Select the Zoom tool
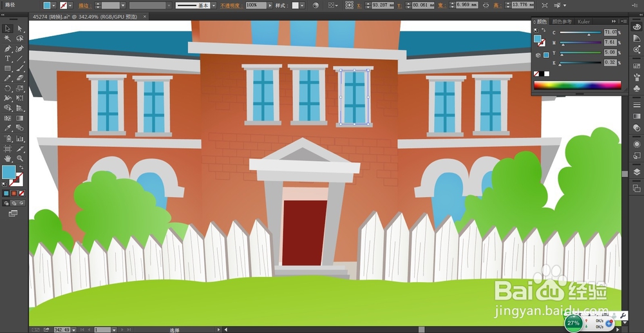The width and height of the screenshot is (644, 333). [x=19, y=158]
